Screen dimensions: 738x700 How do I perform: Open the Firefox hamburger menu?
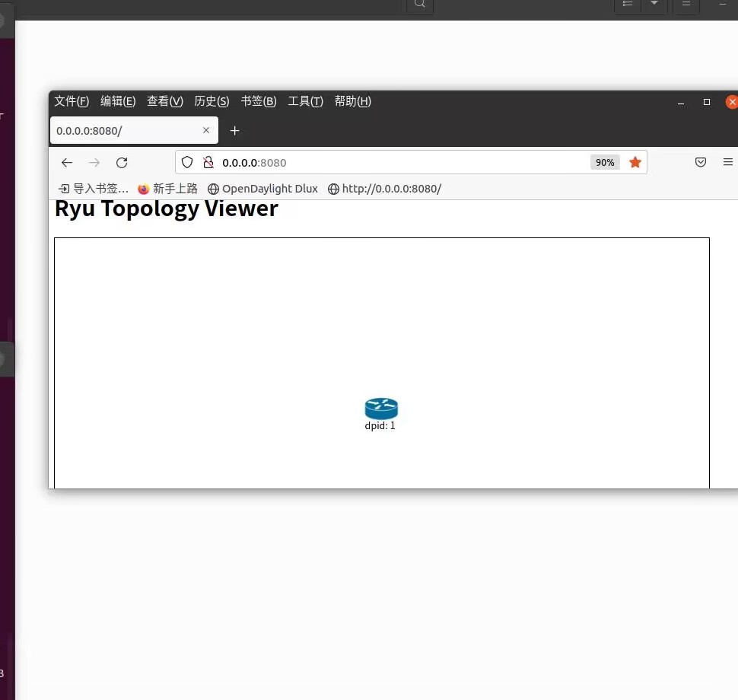click(x=727, y=162)
